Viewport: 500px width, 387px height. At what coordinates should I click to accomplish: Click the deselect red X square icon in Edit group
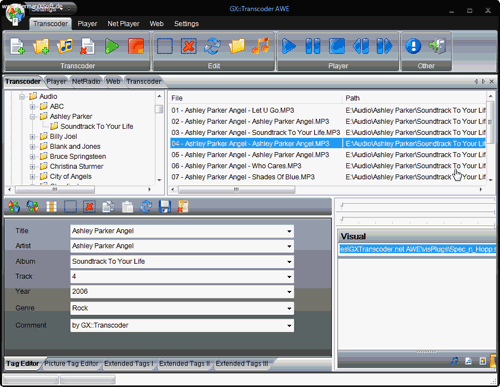pos(189,46)
